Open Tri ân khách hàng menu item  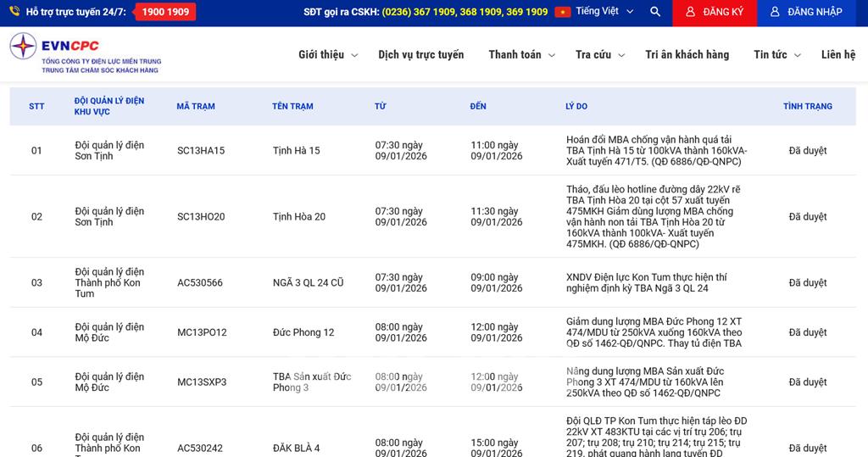click(687, 54)
